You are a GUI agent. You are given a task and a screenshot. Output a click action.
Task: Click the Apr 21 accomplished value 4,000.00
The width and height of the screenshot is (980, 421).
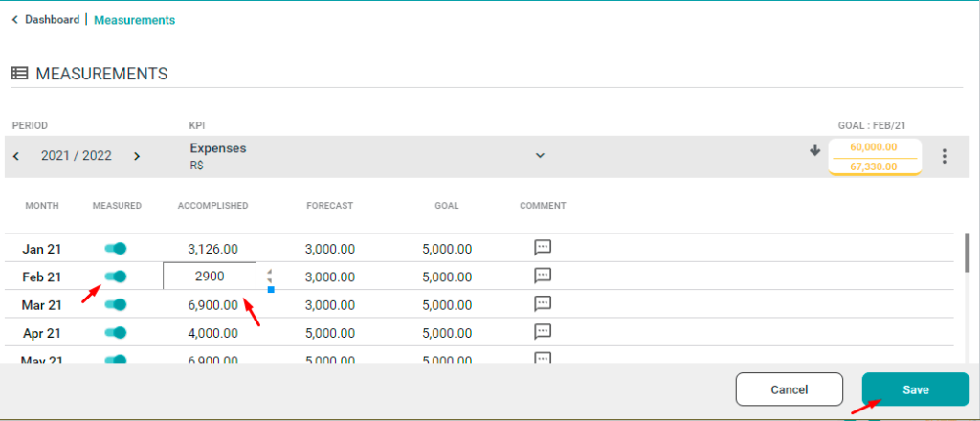pyautogui.click(x=212, y=334)
